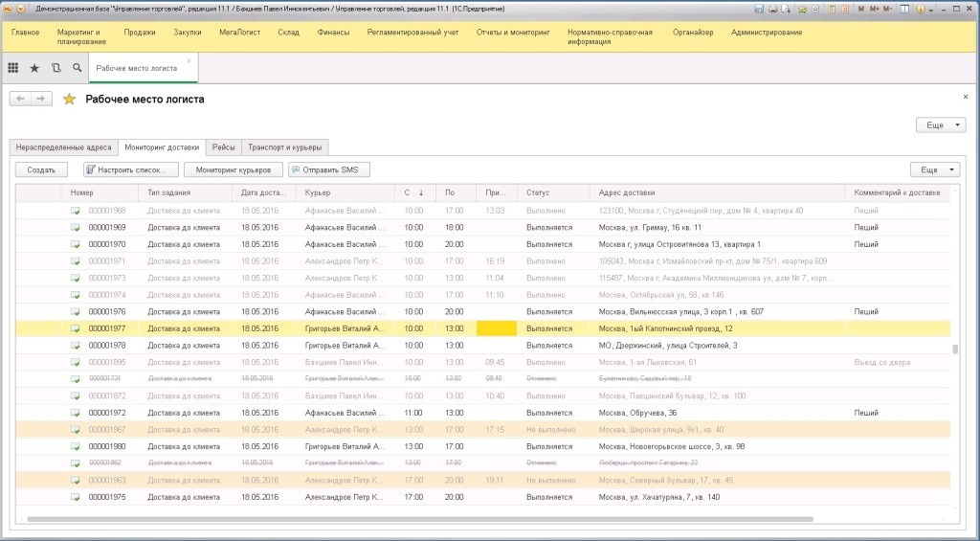Open the calculator icon in title bar
This screenshot has height=541, width=980.
click(832, 10)
